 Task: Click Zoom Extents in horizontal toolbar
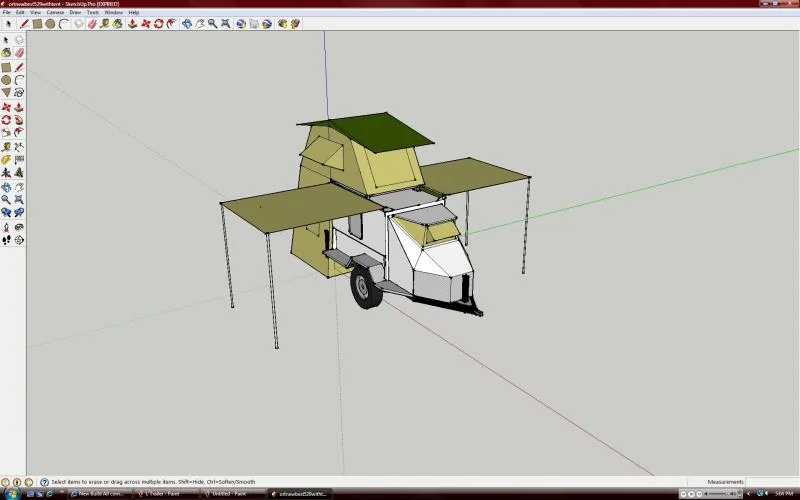[226, 24]
